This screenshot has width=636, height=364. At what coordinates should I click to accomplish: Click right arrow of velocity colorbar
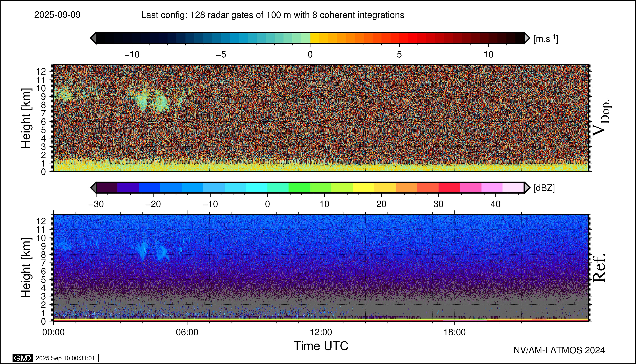527,38
